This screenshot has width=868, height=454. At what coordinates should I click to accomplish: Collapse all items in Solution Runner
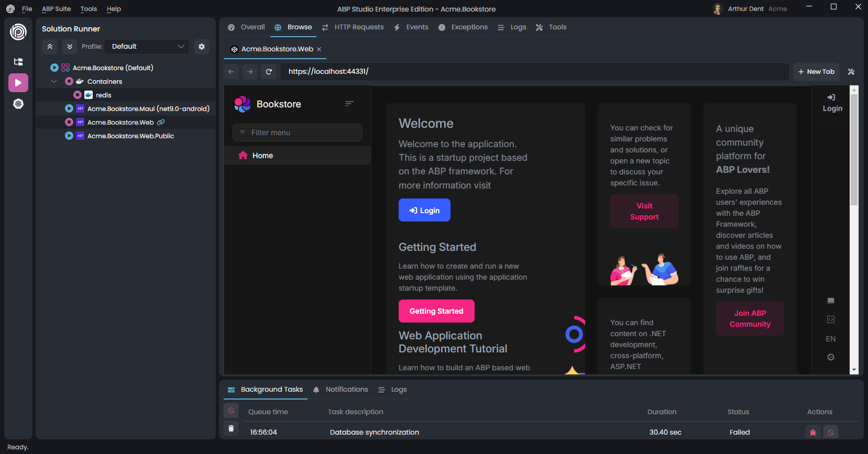point(50,47)
